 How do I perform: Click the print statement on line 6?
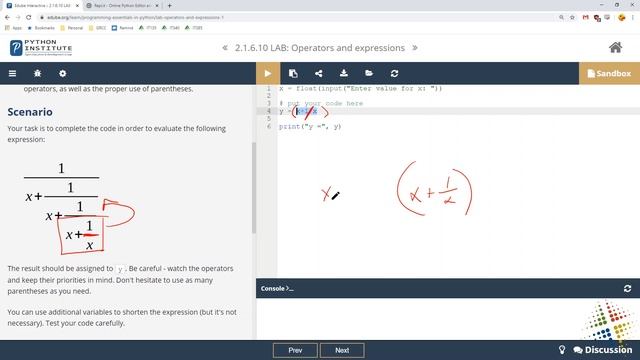coord(310,127)
